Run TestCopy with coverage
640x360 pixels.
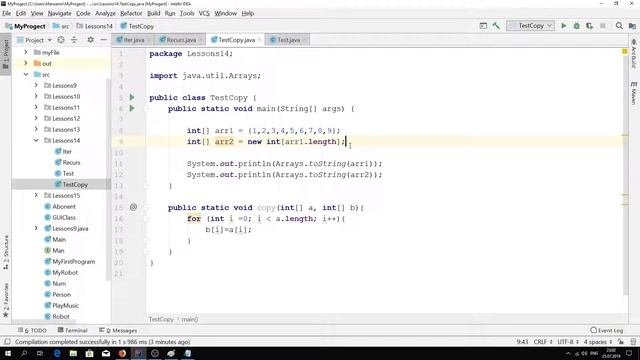pos(589,26)
